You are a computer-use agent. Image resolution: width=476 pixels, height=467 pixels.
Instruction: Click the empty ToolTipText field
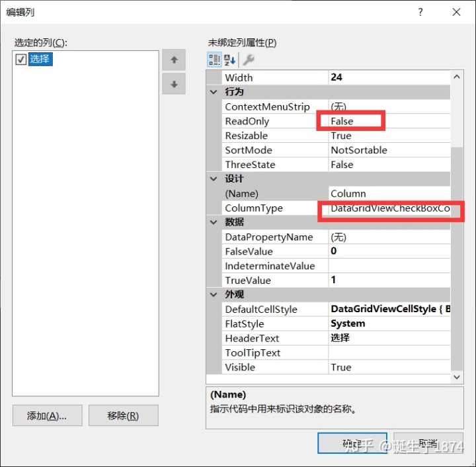pos(389,353)
